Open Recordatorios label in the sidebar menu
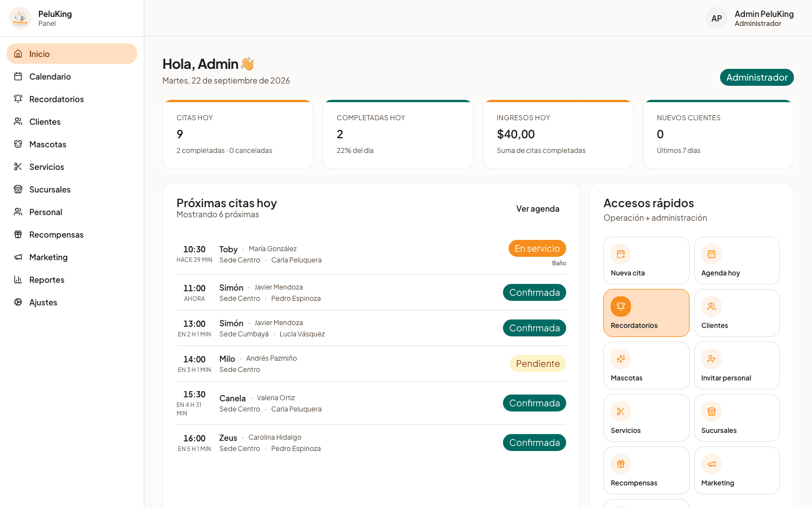The width and height of the screenshot is (812, 508). (56, 99)
